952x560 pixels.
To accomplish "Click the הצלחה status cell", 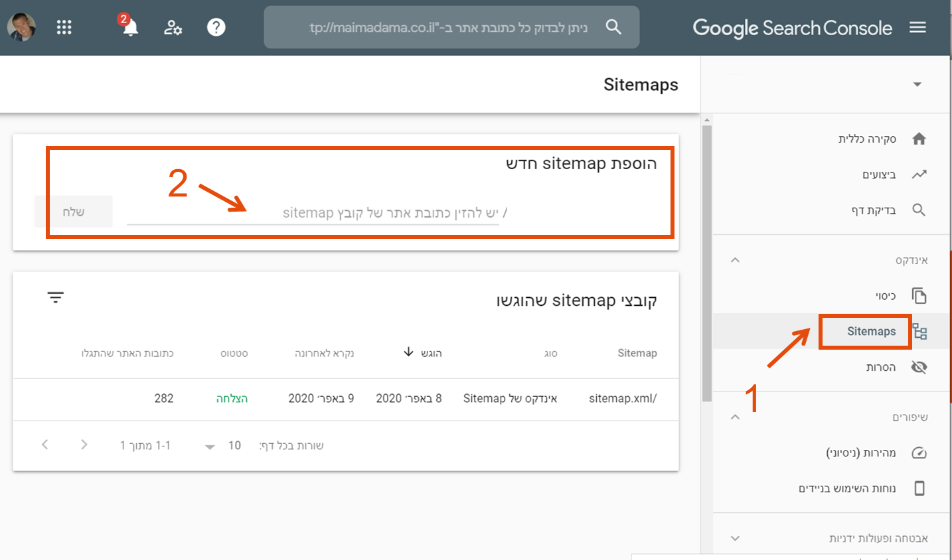I will [x=232, y=398].
